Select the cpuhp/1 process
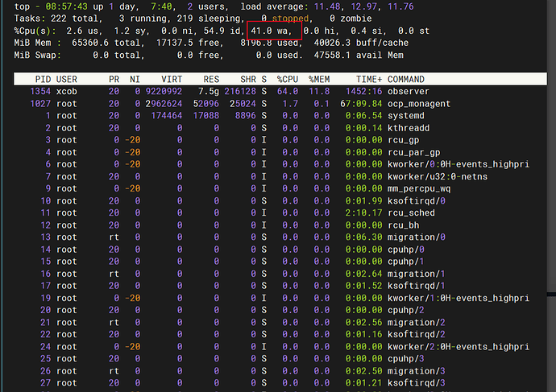 [405, 262]
